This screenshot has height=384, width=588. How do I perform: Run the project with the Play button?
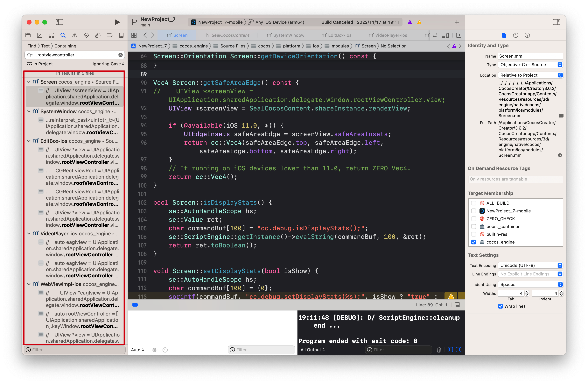pyautogui.click(x=117, y=22)
